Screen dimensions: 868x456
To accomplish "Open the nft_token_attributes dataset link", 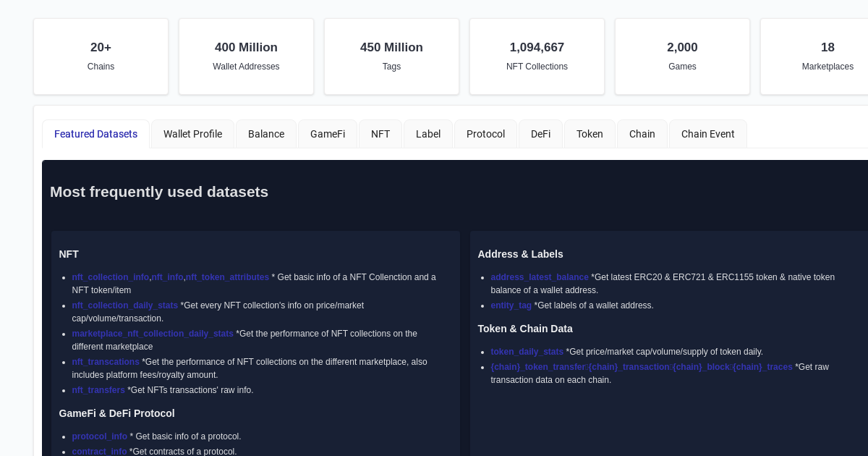I will (x=226, y=277).
